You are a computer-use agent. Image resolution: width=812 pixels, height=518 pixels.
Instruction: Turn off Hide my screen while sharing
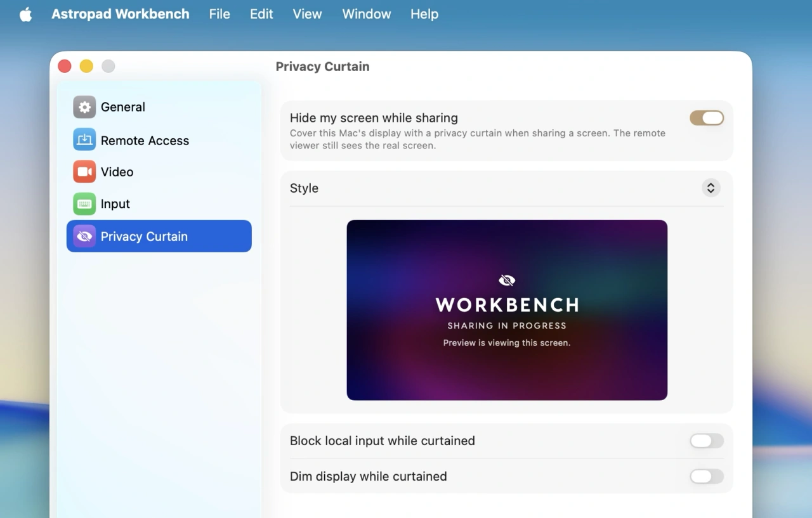coord(707,118)
